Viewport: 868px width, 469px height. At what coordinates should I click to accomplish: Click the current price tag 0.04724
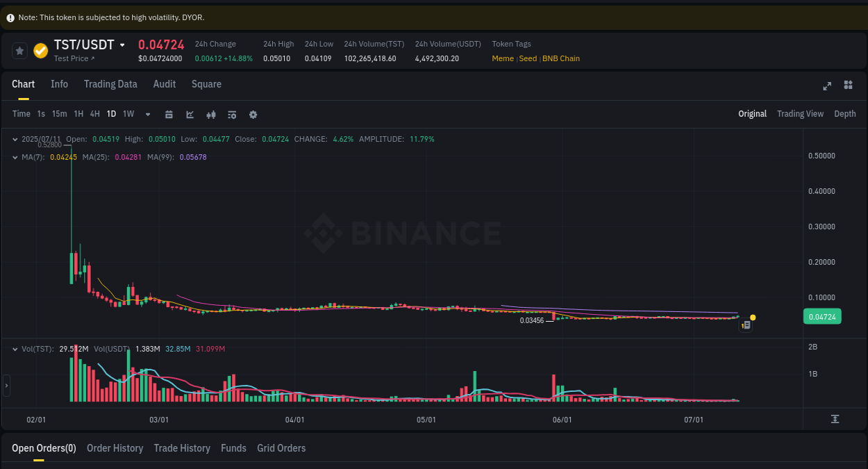pos(822,316)
